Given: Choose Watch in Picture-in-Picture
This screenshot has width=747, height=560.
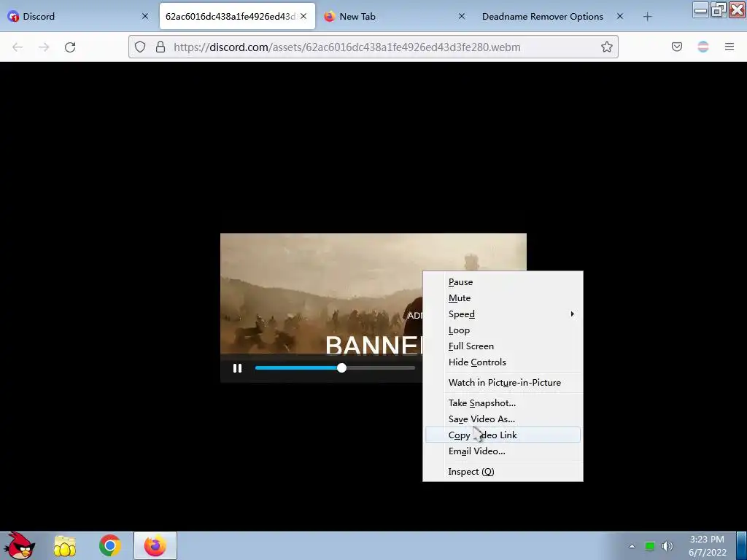Looking at the screenshot, I should (x=503, y=382).
